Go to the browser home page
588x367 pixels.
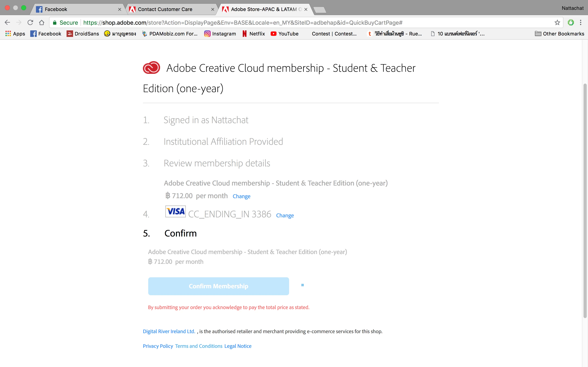(x=42, y=23)
